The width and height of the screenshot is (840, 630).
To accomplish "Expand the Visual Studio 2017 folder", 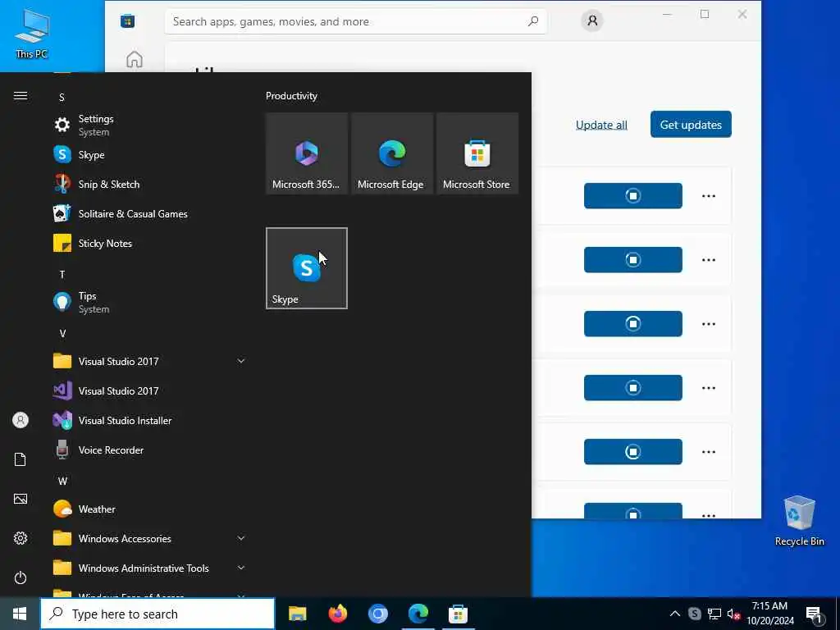I will [x=149, y=362].
